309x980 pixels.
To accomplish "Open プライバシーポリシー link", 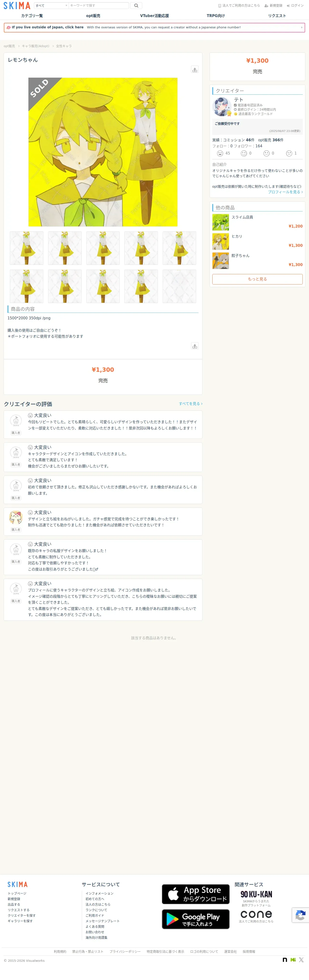I will 125,951.
